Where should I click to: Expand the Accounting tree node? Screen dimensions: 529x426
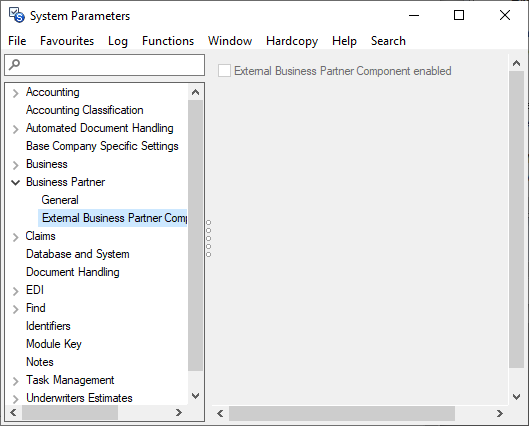click(x=15, y=93)
